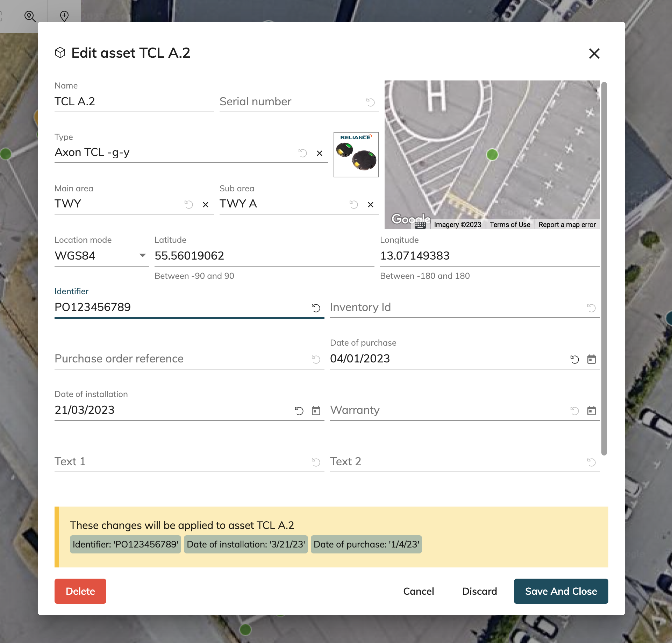The image size is (672, 643).
Task: Click the Save And Close button
Action: point(561,591)
